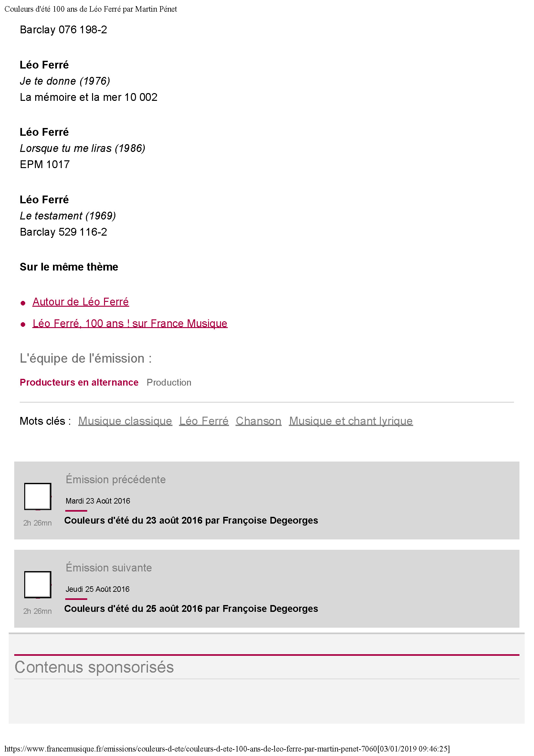The width and height of the screenshot is (534, 756).
Task: Click the francemusique.fr URL in the page footer
Action: [x=191, y=749]
